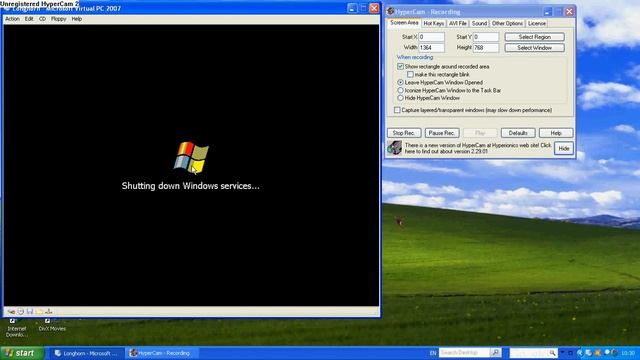Open the Start menu
The image size is (640, 360).
click(x=22, y=353)
